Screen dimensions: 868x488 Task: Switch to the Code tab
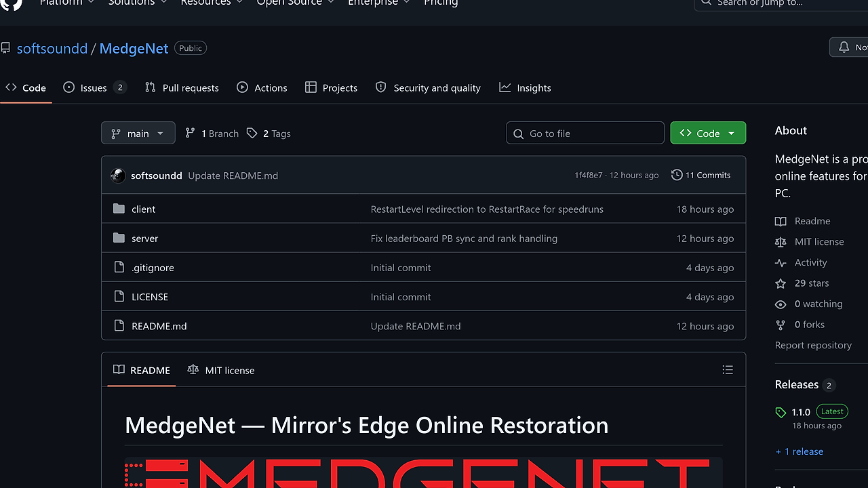pos(26,87)
